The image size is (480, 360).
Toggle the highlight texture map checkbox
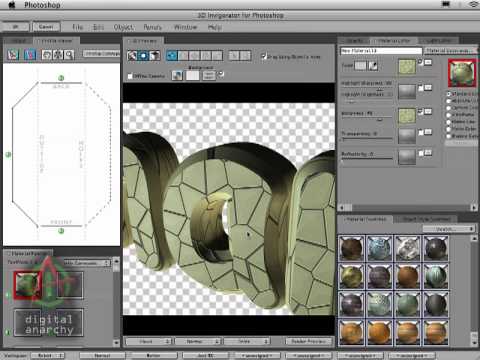(x=421, y=88)
